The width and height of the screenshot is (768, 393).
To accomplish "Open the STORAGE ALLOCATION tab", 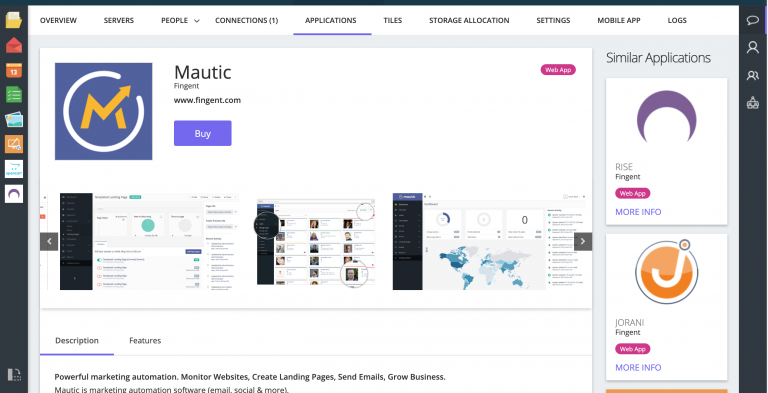I will [x=469, y=21].
